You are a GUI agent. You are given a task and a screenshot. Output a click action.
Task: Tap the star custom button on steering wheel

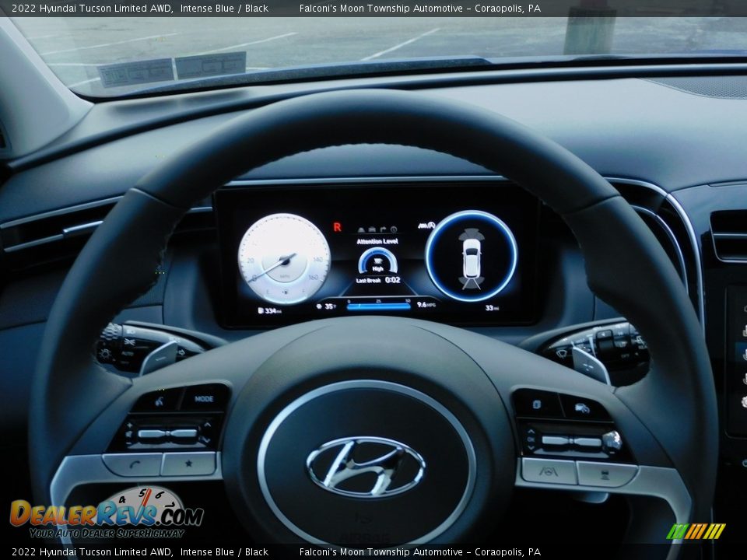point(189,464)
